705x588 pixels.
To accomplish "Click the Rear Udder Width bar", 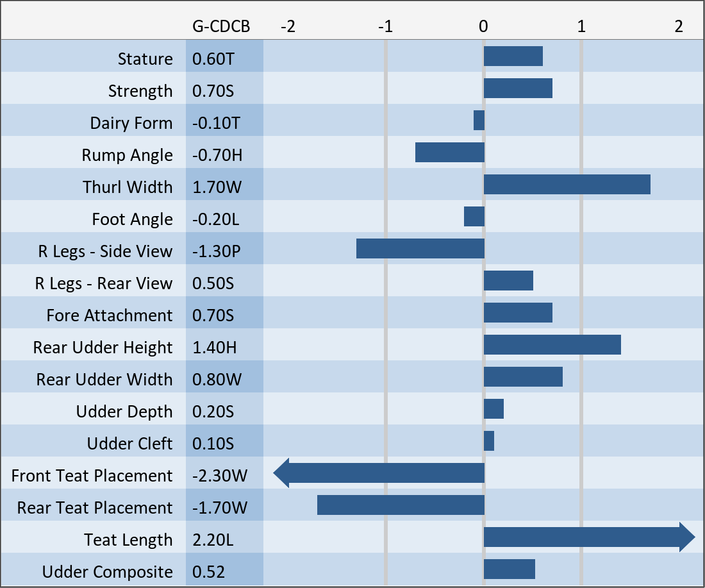I will (523, 377).
